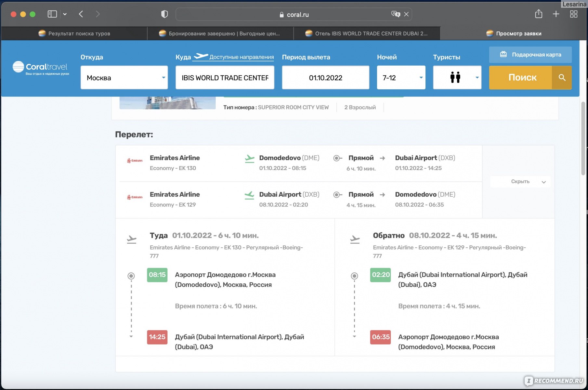This screenshot has height=390, width=588.
Task: Switch to 'Бронирование завершено' tab
Action: pos(220,33)
